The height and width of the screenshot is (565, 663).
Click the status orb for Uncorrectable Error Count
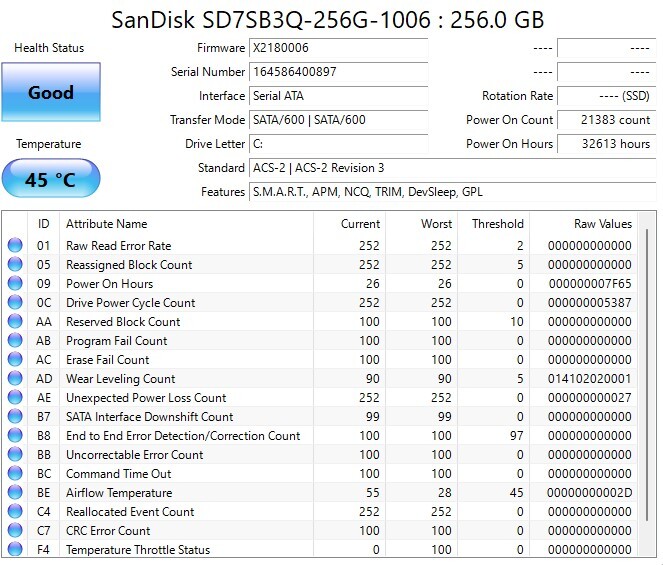pos(15,455)
